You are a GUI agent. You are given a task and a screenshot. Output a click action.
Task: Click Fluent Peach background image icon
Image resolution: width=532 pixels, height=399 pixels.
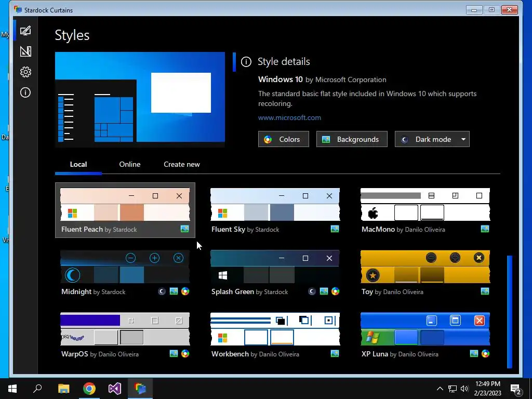184,229
